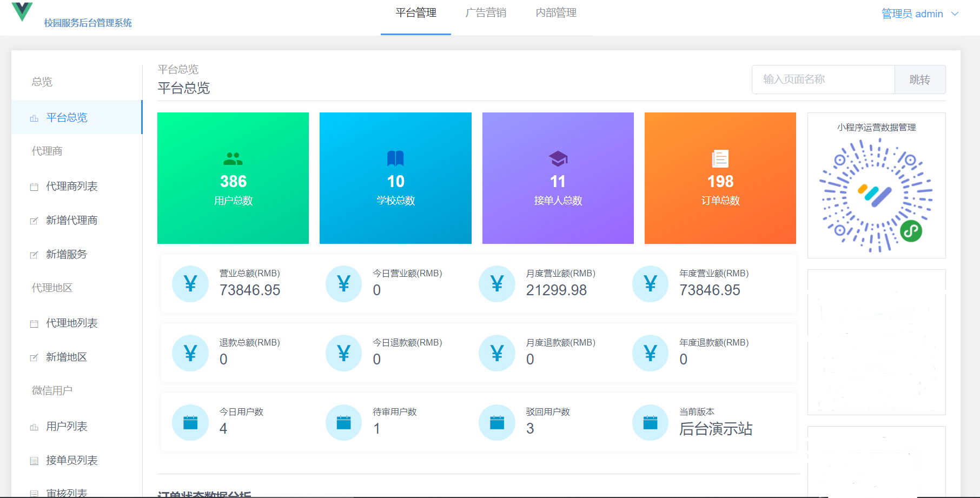Click the yen icon beside 月度退款额(RMB)

497,353
